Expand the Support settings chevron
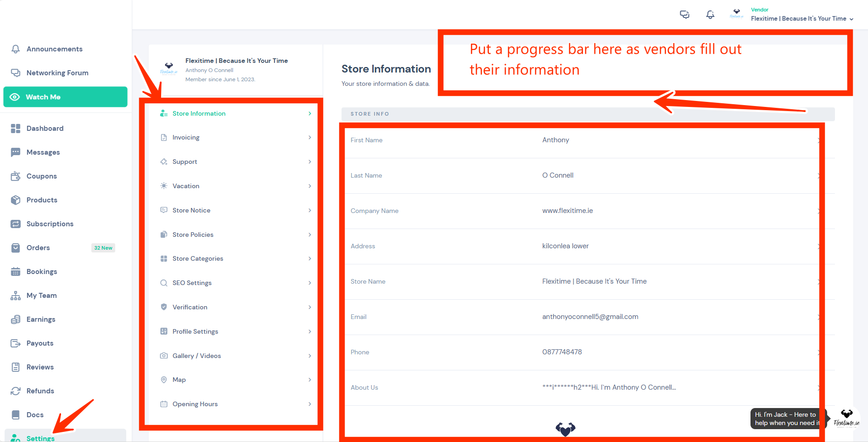The image size is (868, 442). point(310,162)
